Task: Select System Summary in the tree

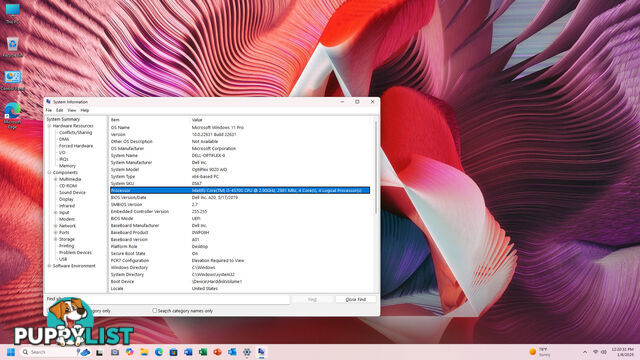Action: (63, 119)
